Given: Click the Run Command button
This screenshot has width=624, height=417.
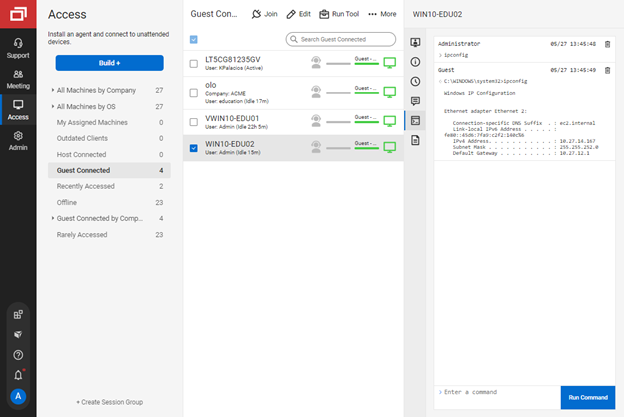Looking at the screenshot, I should point(588,397).
